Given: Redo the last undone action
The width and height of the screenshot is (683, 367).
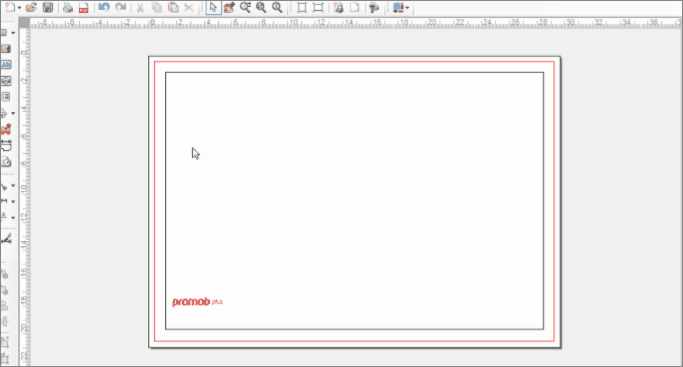Looking at the screenshot, I should (121, 7).
